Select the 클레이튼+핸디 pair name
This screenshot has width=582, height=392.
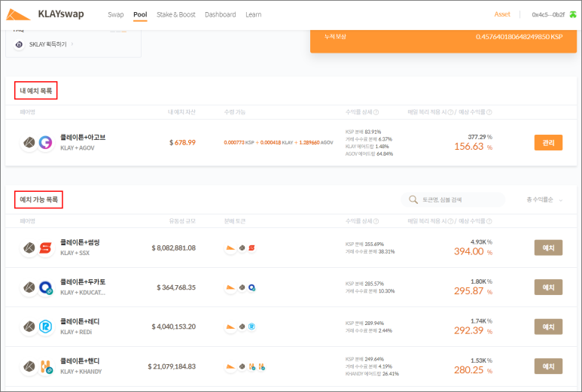coord(80,361)
